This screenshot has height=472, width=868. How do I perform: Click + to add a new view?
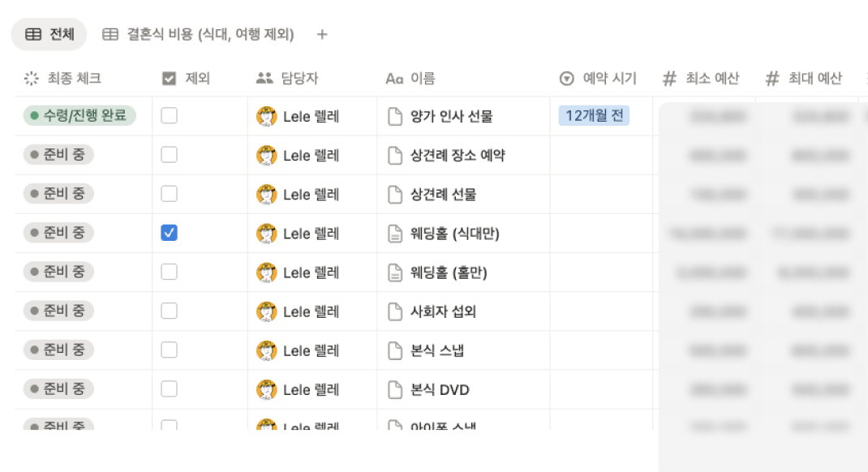[x=323, y=35]
